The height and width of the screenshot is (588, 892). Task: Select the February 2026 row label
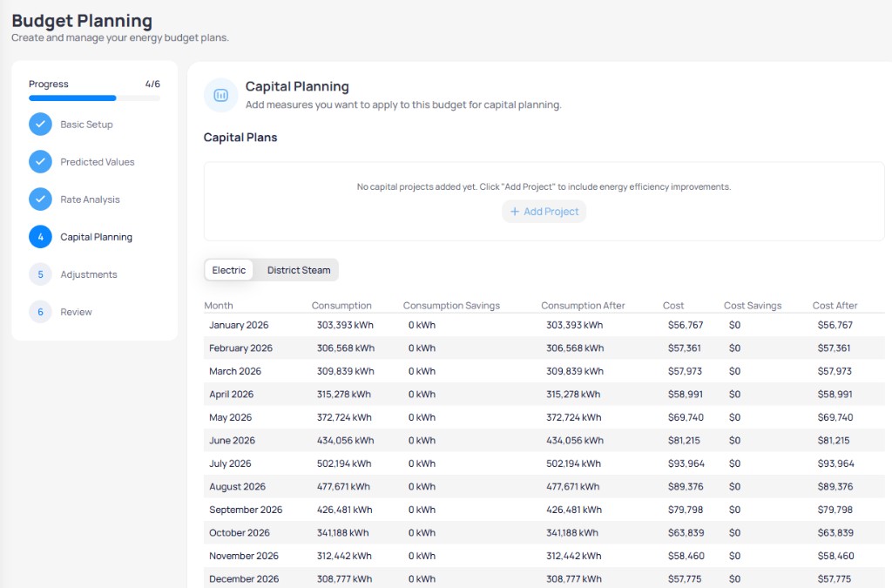[240, 348]
